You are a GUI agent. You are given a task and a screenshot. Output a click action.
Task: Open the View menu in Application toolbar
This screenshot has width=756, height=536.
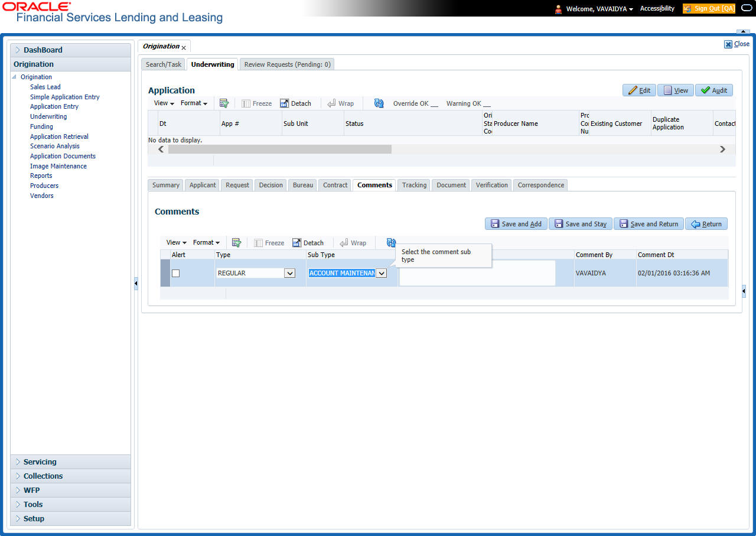tap(164, 103)
